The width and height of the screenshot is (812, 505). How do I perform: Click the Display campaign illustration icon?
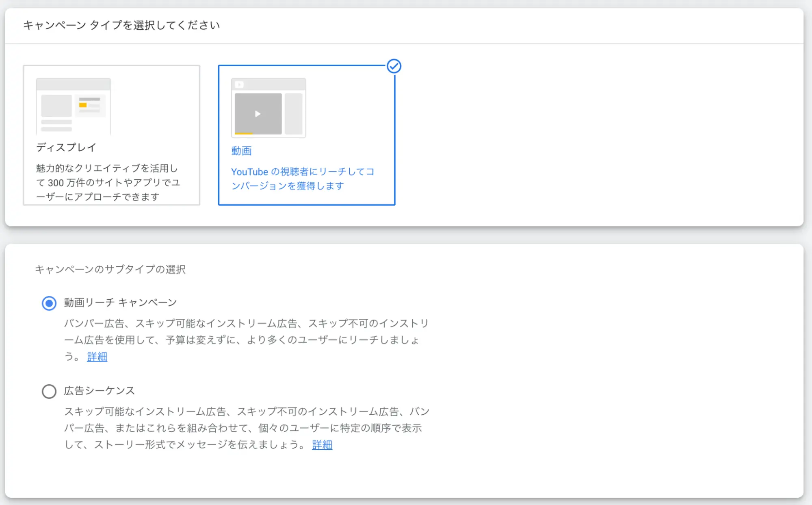(73, 107)
